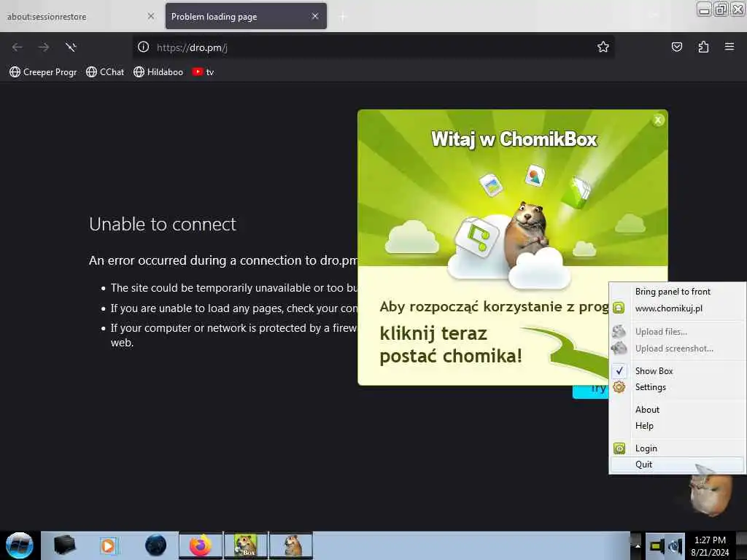Open the Creeper Progr bookmark
Screen dimensions: 747x560
[43, 72]
